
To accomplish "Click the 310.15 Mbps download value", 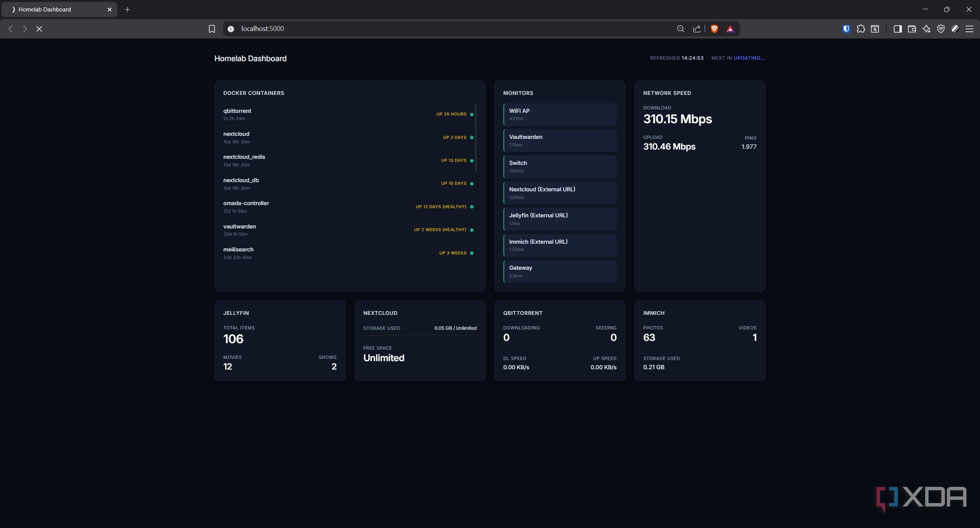I will [677, 119].
